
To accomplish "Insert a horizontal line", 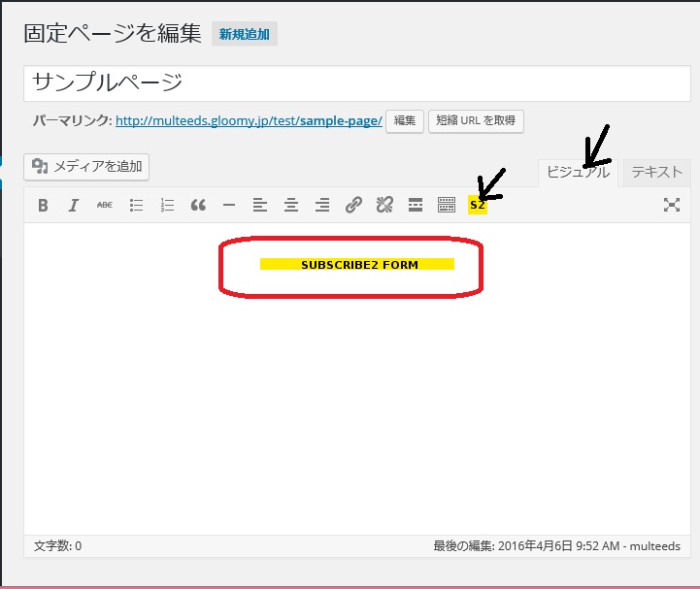I will [229, 205].
